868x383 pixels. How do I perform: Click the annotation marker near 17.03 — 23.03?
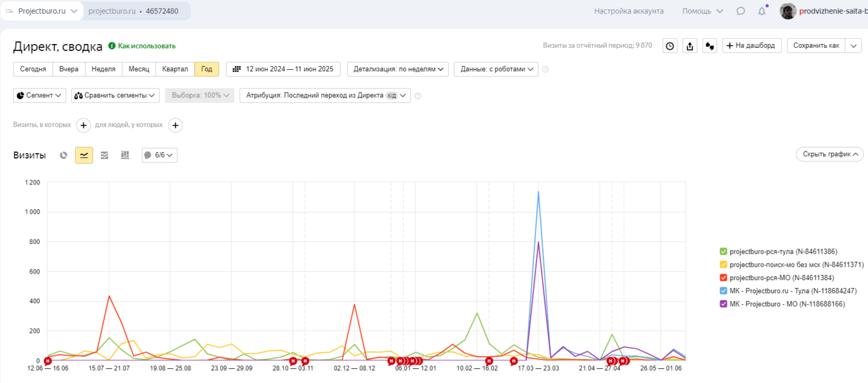(514, 361)
